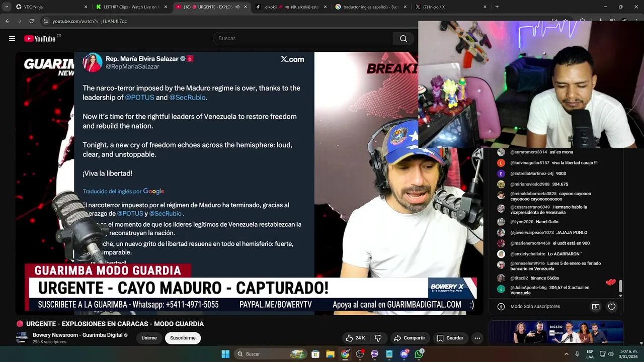Switch the ESP LAA input language
644x362 pixels.
(590, 354)
